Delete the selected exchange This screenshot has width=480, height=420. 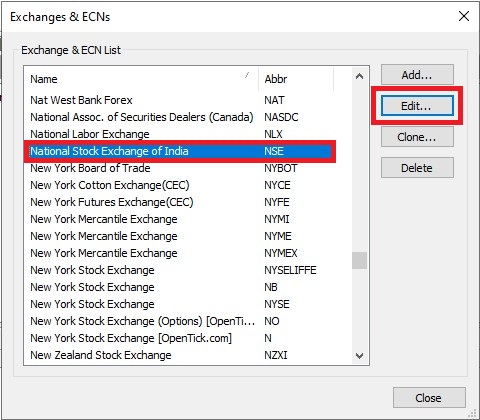417,168
